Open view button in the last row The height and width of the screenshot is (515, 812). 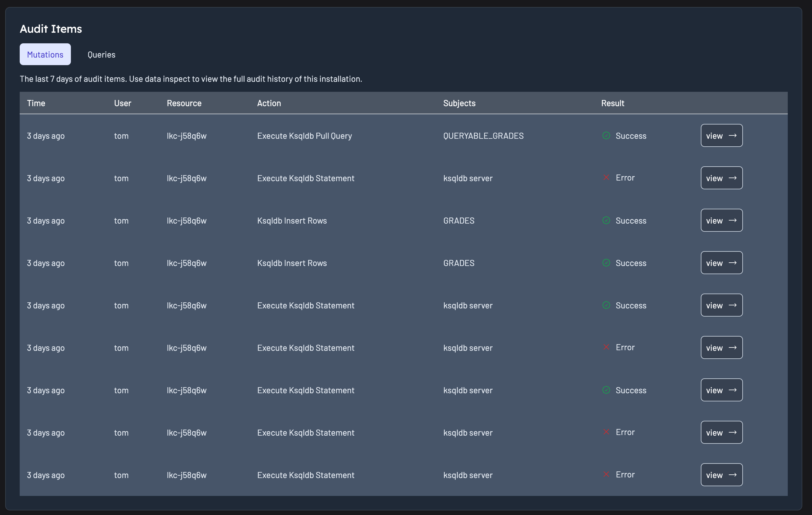[721, 475]
